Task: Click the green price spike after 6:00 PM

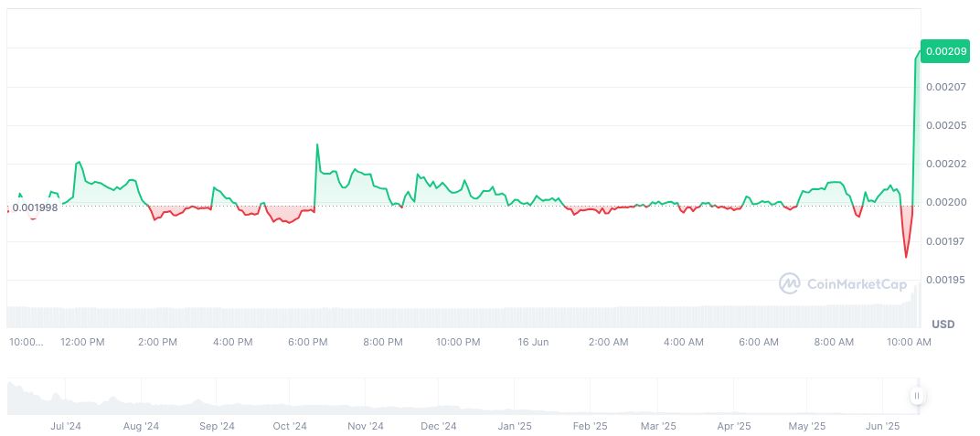Action: pos(317,146)
